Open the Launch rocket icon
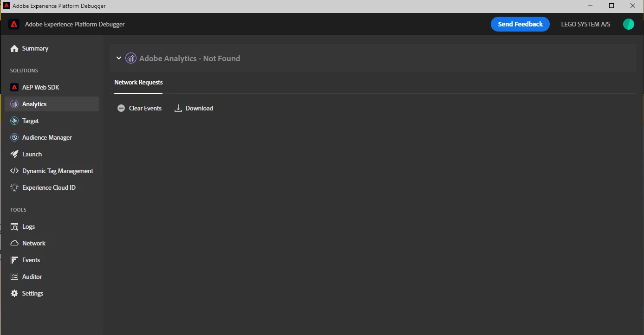Screen dimensions: 644x335 tap(14, 154)
